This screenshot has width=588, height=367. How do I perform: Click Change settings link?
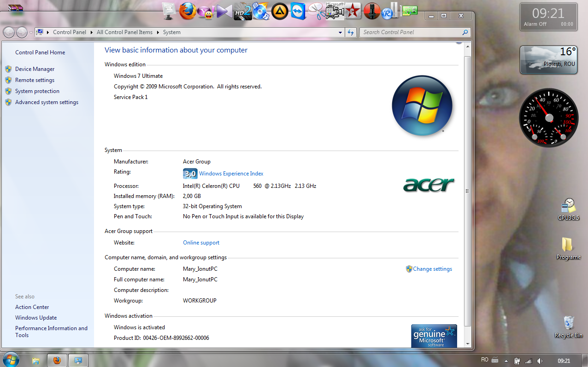pyautogui.click(x=432, y=269)
